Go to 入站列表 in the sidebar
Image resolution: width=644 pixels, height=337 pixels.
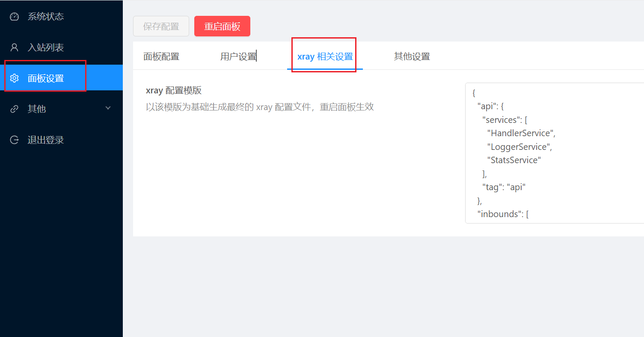[46, 48]
